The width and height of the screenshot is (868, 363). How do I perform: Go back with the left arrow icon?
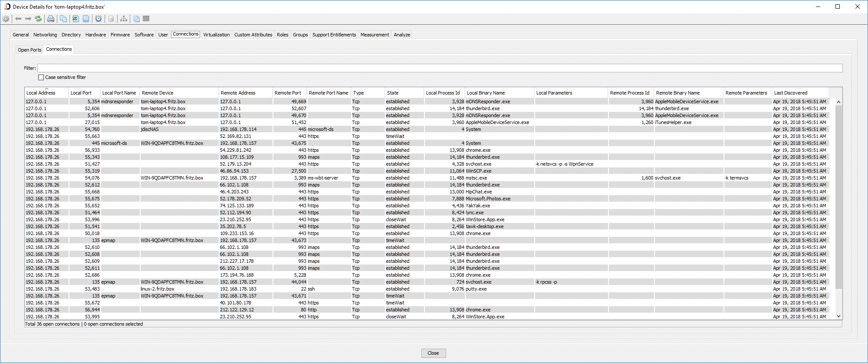click(x=18, y=19)
